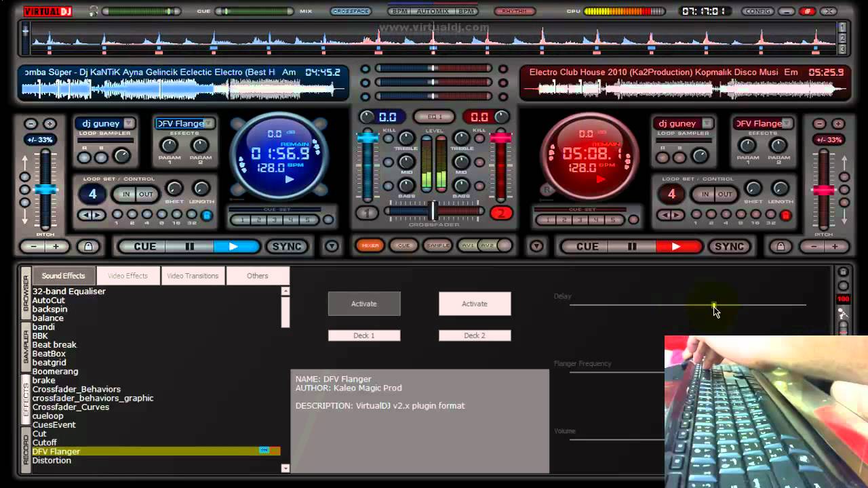Toggle the right deck Bass kill button
The width and height of the screenshot is (868, 488).
click(479, 185)
